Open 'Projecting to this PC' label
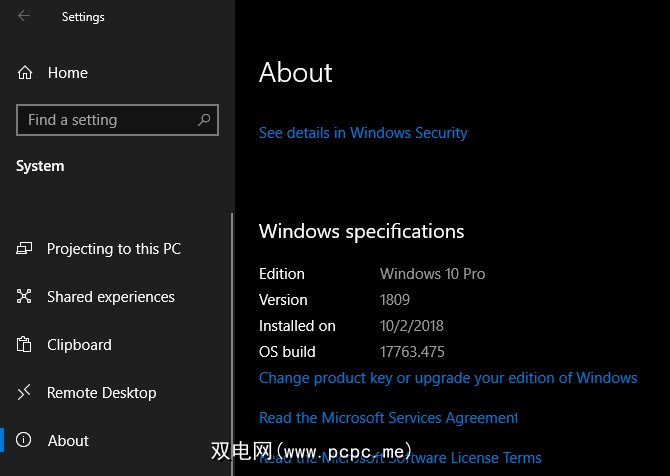670x476 pixels. click(114, 249)
